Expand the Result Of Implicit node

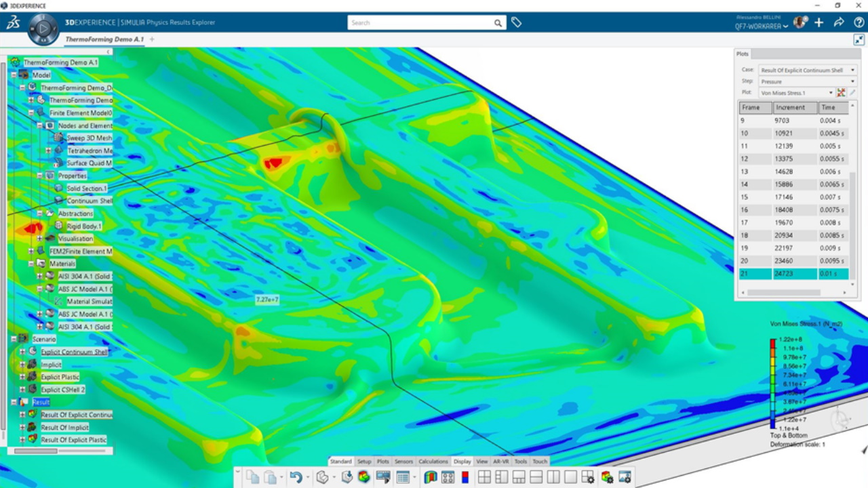click(22, 428)
